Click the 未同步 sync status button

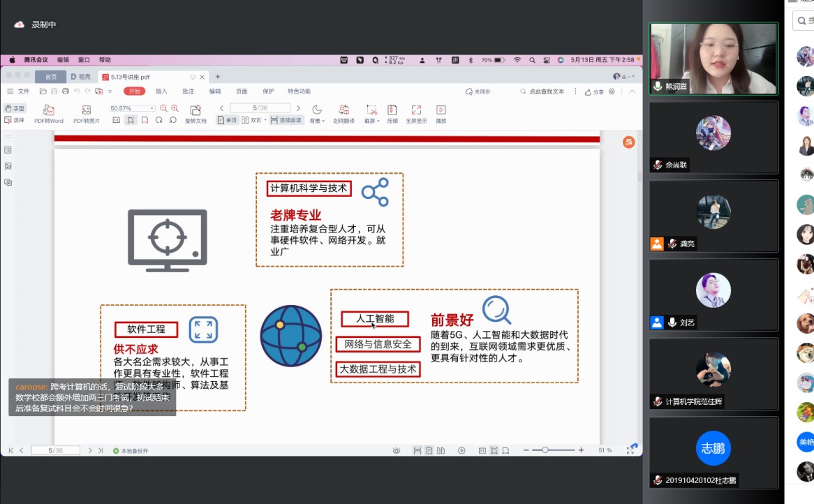(x=478, y=91)
